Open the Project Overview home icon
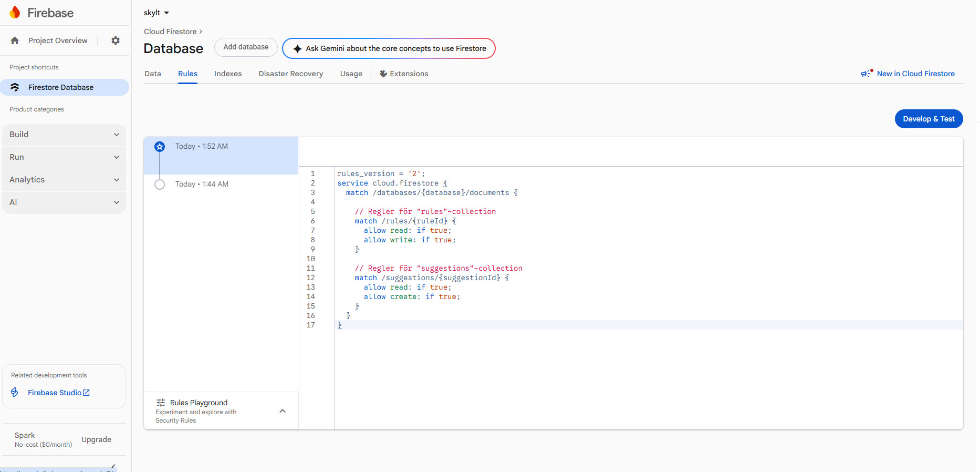This screenshot has height=472, width=980. tap(15, 40)
